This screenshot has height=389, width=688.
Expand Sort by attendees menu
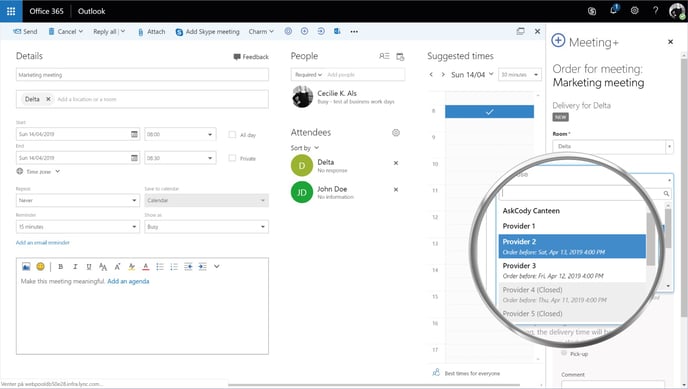pyautogui.click(x=305, y=148)
